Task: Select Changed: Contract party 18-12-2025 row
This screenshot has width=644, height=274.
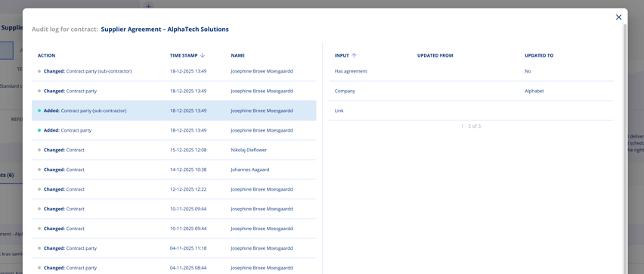Action: coord(174,91)
